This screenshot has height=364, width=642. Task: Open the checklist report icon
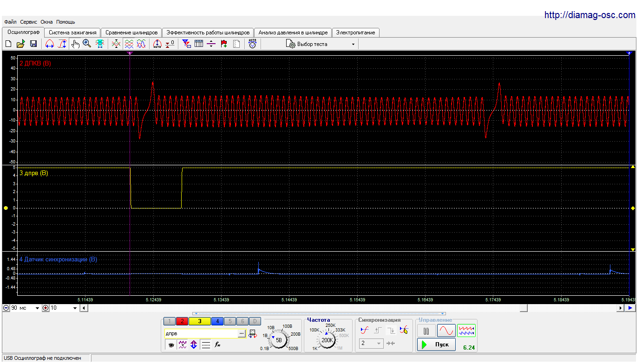click(x=236, y=44)
